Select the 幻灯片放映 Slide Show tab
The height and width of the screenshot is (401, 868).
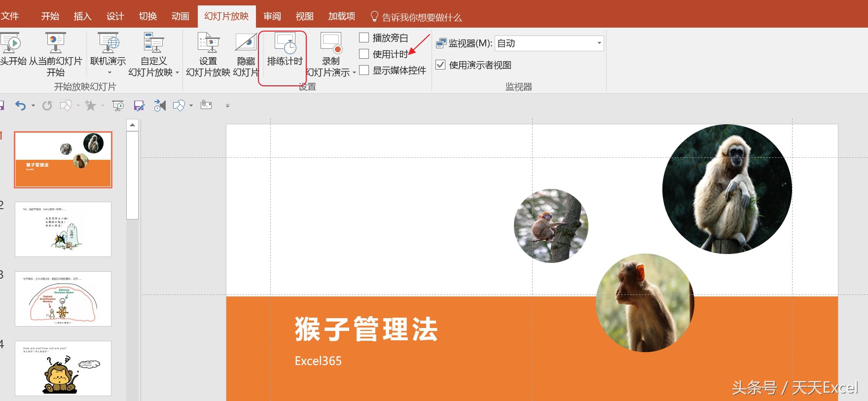pyautogui.click(x=226, y=16)
